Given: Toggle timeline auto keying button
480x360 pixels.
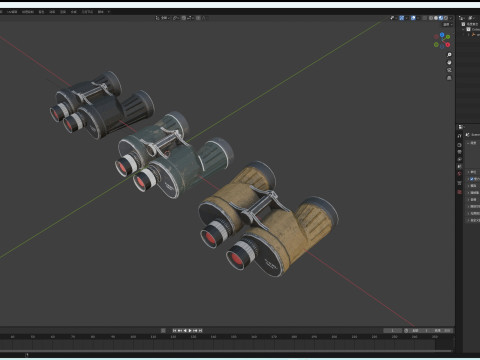Looking at the screenshot, I should click(163, 330).
